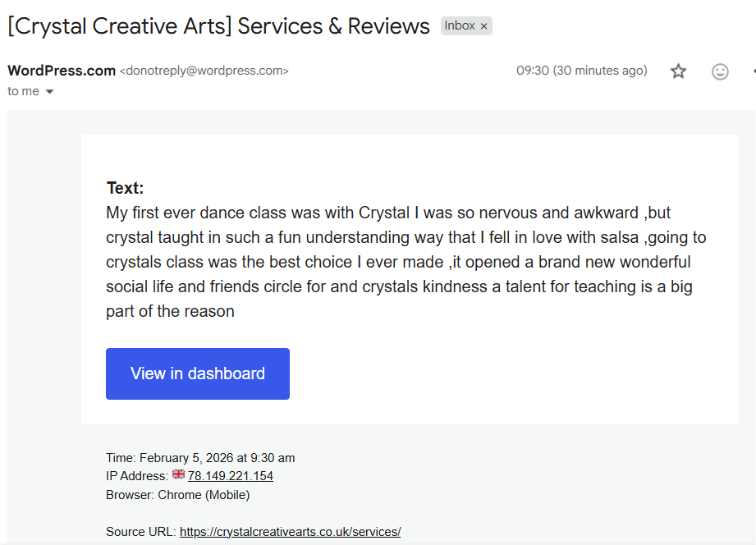This screenshot has width=756, height=545.
Task: Click the 'Browser: Chrome (Mobile)' line
Action: tap(177, 495)
